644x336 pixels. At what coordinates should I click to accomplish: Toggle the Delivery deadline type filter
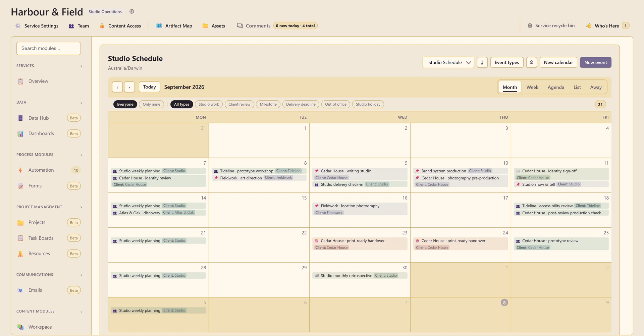301,104
